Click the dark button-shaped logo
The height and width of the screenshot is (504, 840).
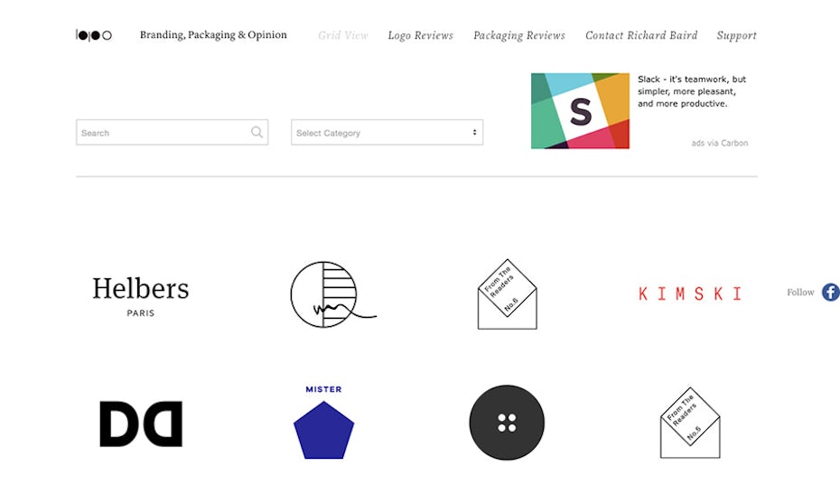coord(507,423)
